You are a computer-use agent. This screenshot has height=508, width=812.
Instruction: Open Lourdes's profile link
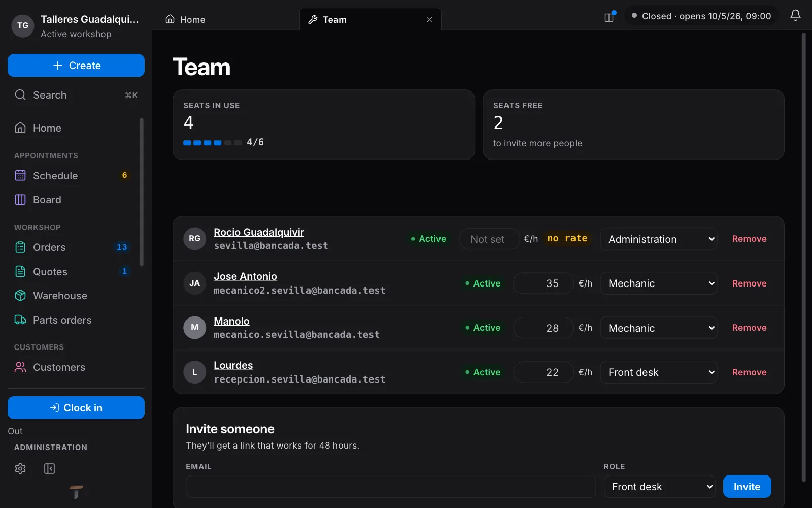tap(233, 365)
